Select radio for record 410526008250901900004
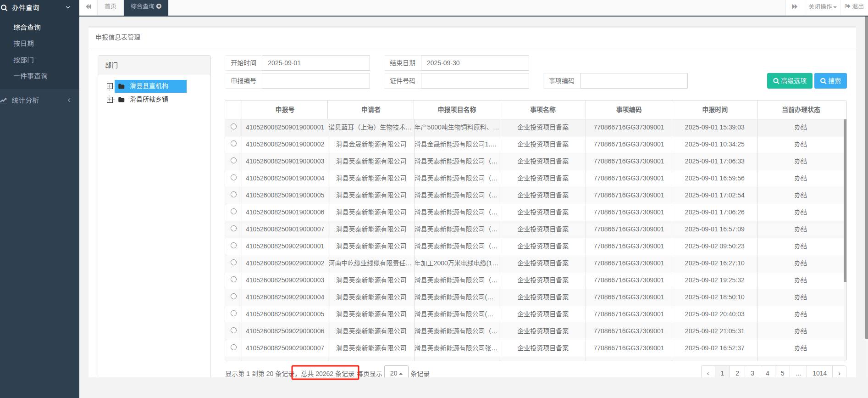 click(233, 178)
